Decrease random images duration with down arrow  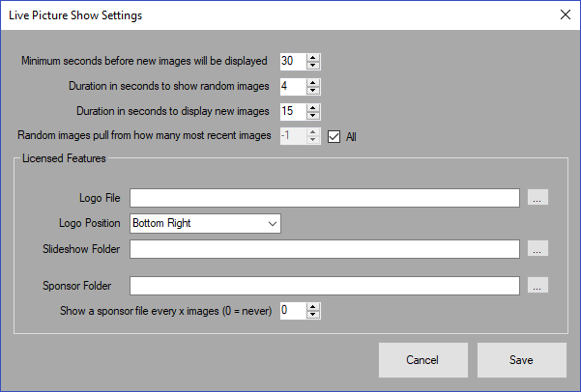pos(313,91)
